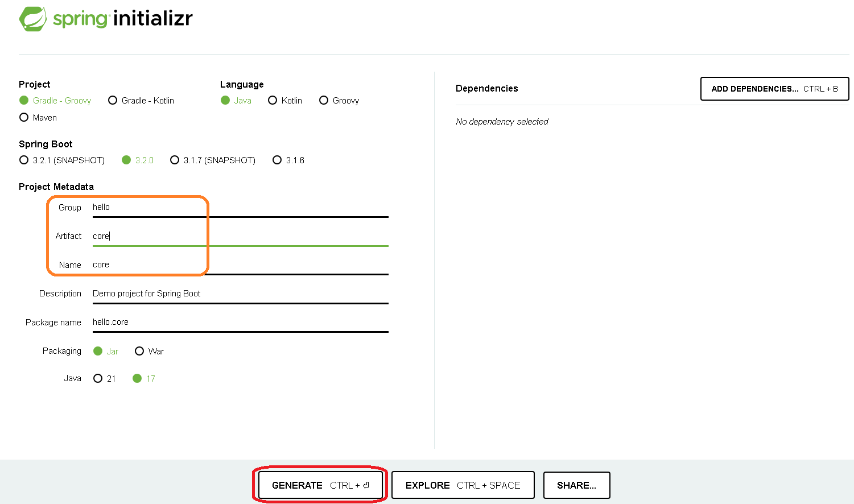Viewport: 854px width, 504px height.
Task: Select Gradle - Groovy project type
Action: [x=55, y=101]
